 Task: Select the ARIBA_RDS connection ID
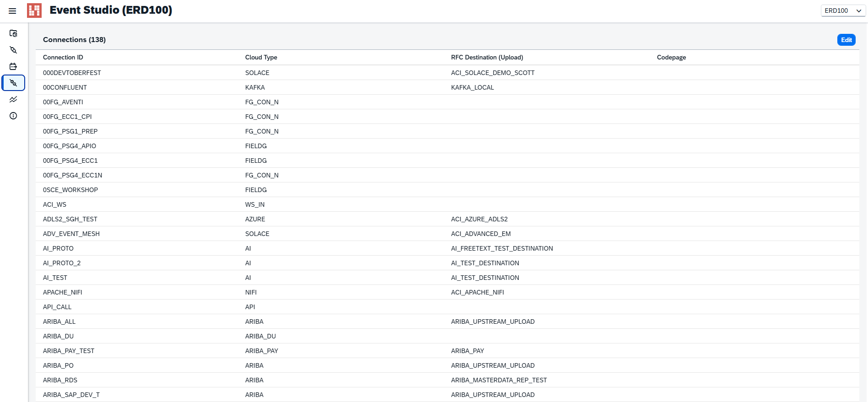(x=60, y=380)
